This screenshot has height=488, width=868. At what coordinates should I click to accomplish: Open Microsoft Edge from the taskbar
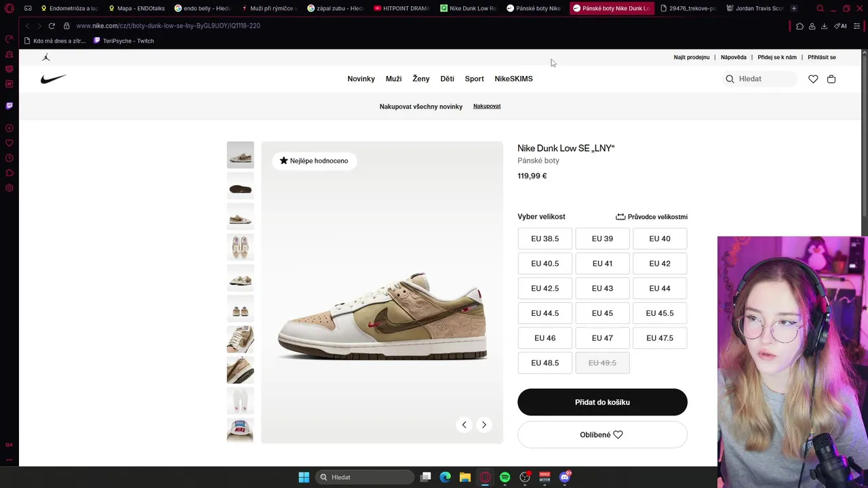pos(445,477)
